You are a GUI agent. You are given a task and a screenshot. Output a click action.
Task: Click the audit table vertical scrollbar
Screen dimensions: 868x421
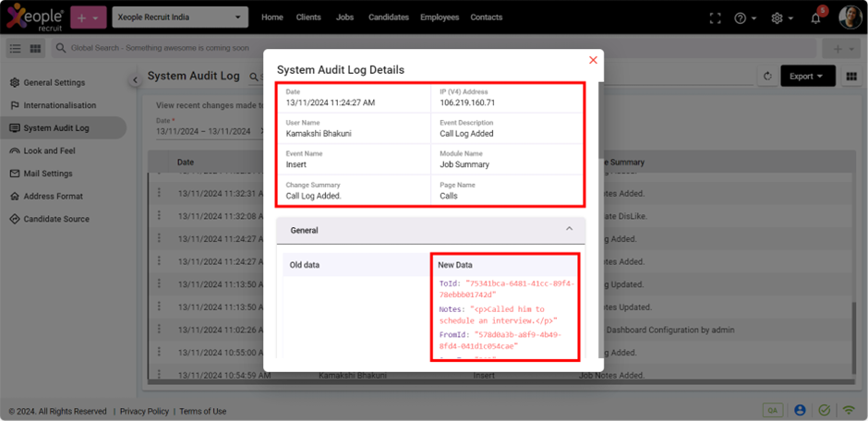(x=856, y=341)
